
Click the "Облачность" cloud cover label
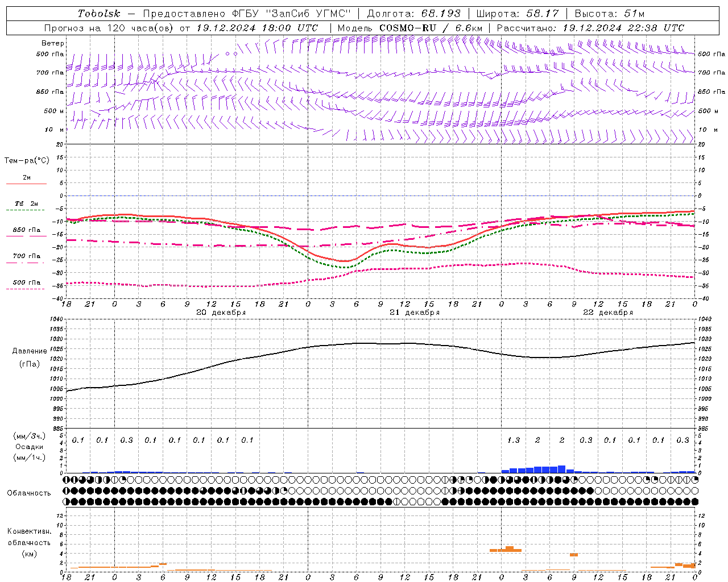tap(29, 493)
